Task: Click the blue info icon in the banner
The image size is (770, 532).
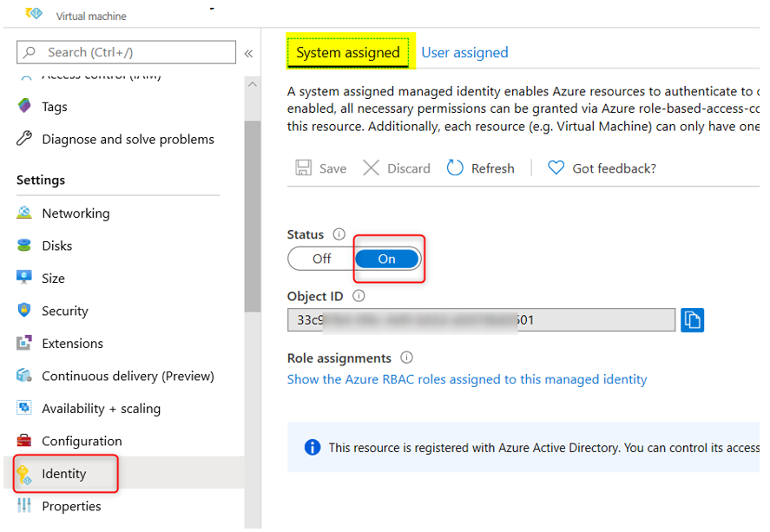Action: [x=313, y=447]
